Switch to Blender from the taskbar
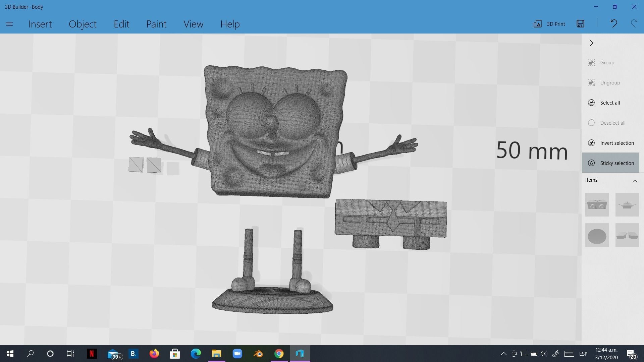This screenshot has width=644, height=362. (x=258, y=354)
